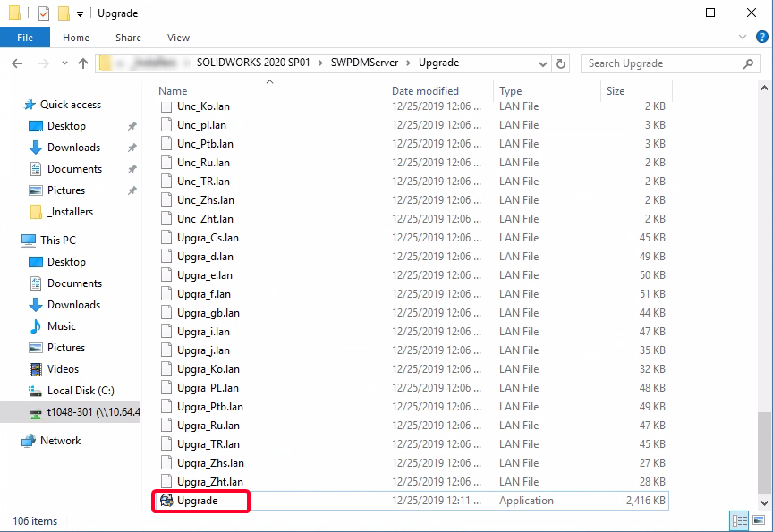Click file icon of Upgra_PL.lan
The height and width of the screenshot is (532, 773).
166,388
